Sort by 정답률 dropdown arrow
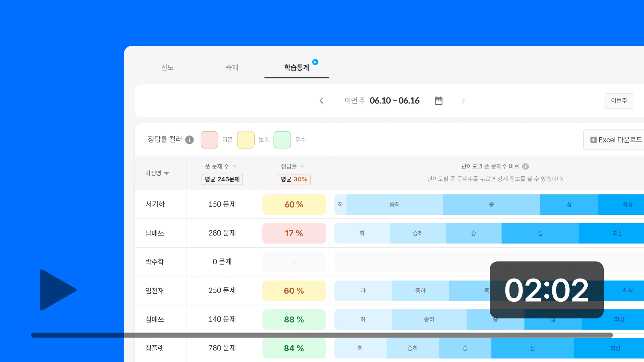 point(303,167)
